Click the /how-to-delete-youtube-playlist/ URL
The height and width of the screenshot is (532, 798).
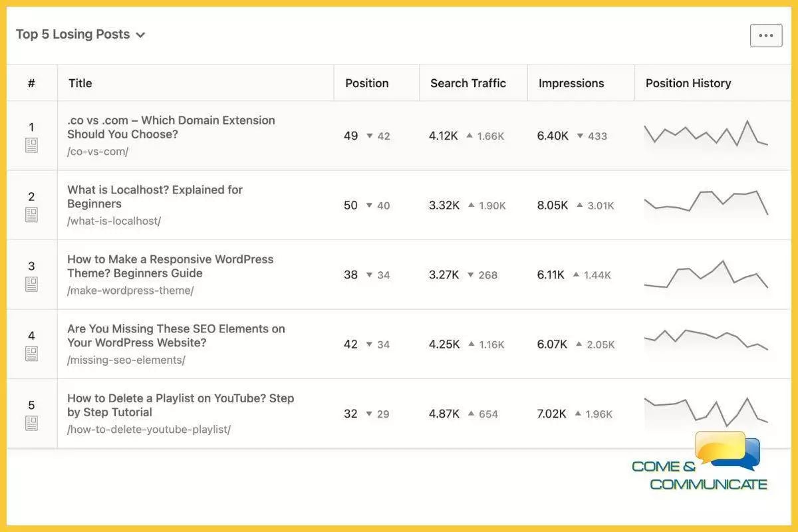[x=149, y=430]
